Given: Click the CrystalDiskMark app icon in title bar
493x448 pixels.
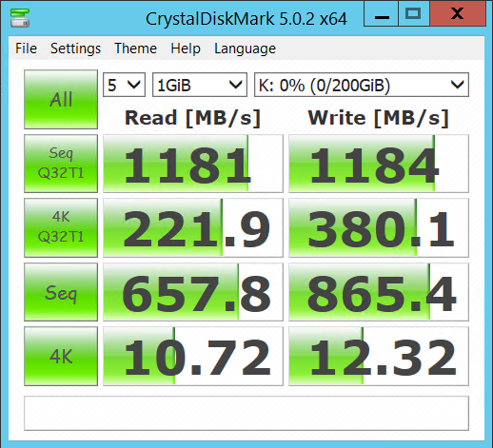Looking at the screenshot, I should 20,18.
